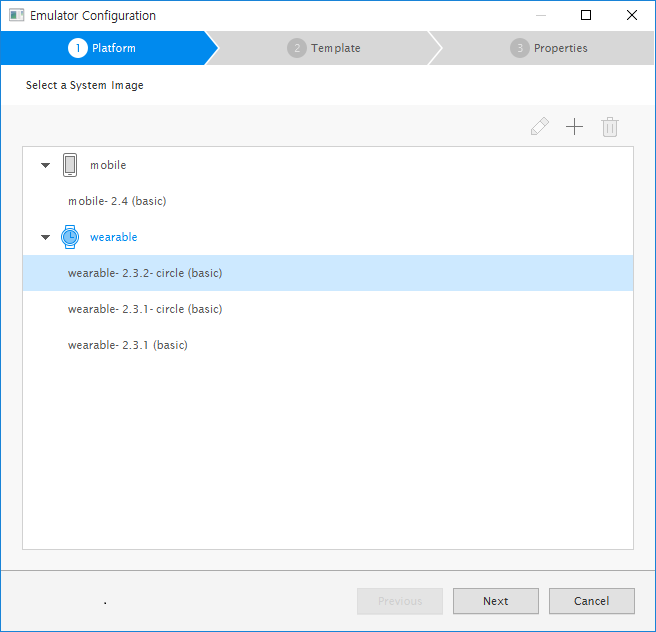
Task: Select the wearable category label
Action: point(114,237)
